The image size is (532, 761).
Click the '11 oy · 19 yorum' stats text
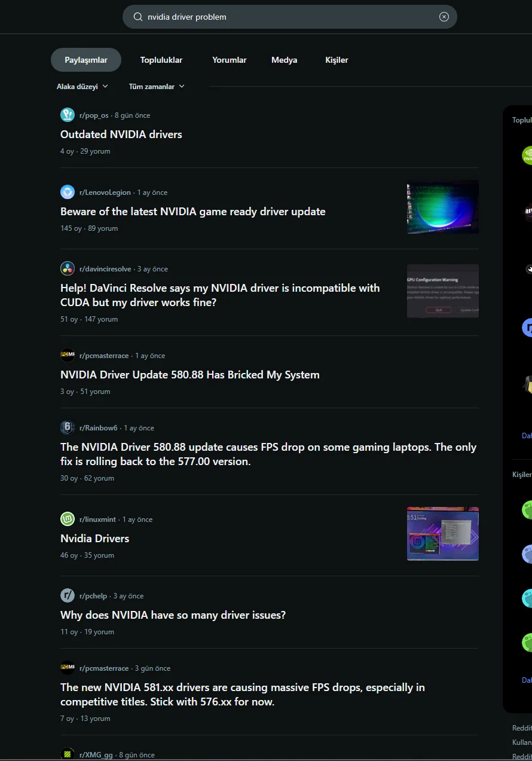[x=87, y=632]
